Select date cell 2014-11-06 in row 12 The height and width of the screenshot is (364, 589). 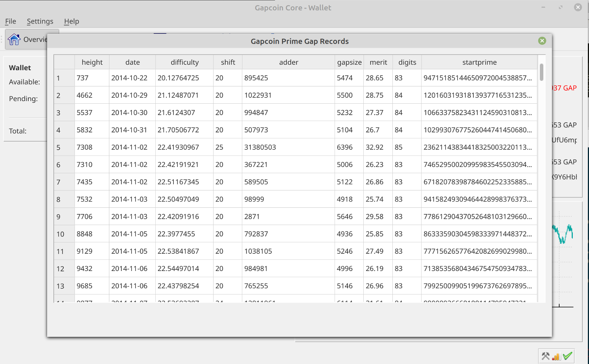coord(133,268)
